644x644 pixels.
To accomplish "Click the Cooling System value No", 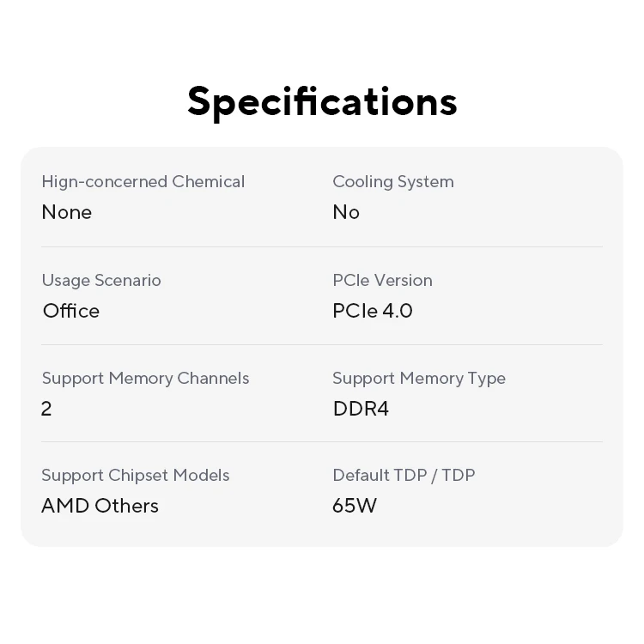I will 346,212.
